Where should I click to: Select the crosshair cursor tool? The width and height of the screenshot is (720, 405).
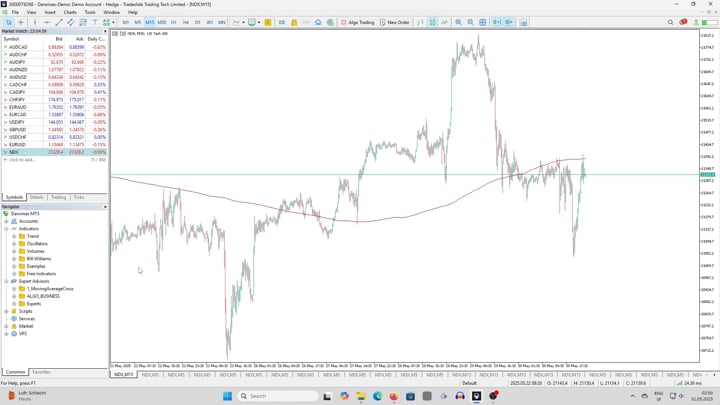click(21, 22)
